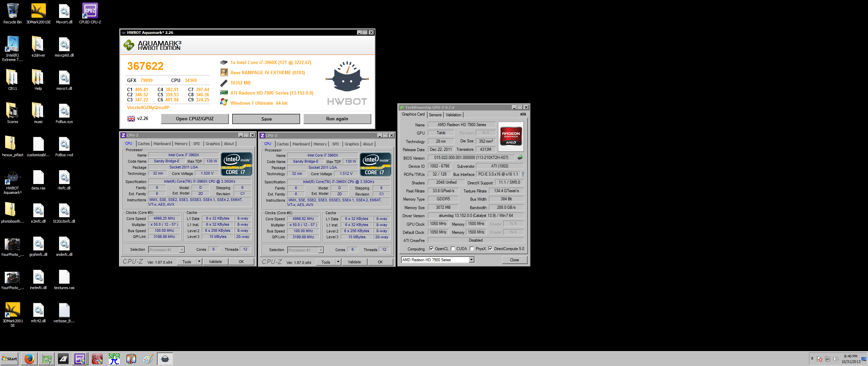Click the Driver Version field in GPU-Z
The width and height of the screenshot is (868, 366).
coord(476,216)
